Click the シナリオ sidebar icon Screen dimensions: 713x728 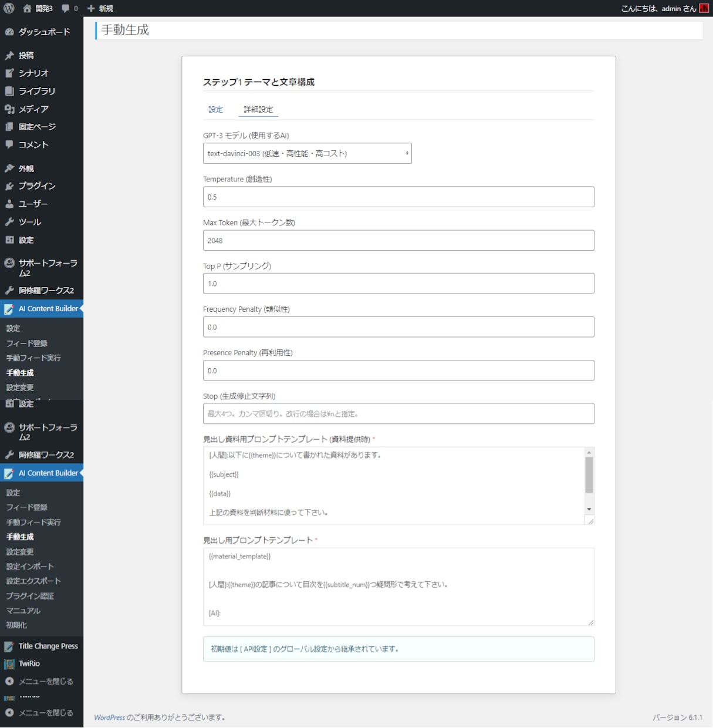[9, 73]
